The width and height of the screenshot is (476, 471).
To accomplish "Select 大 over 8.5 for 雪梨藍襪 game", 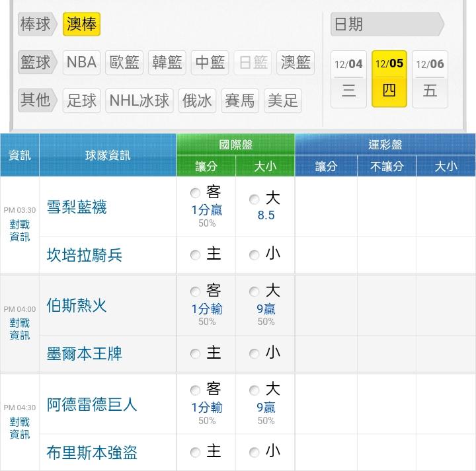I will pyautogui.click(x=254, y=199).
